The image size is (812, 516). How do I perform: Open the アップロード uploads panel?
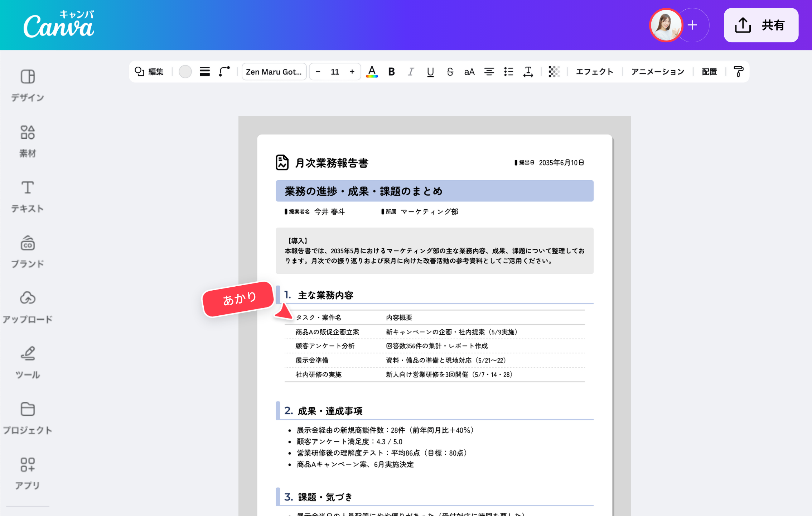click(28, 307)
